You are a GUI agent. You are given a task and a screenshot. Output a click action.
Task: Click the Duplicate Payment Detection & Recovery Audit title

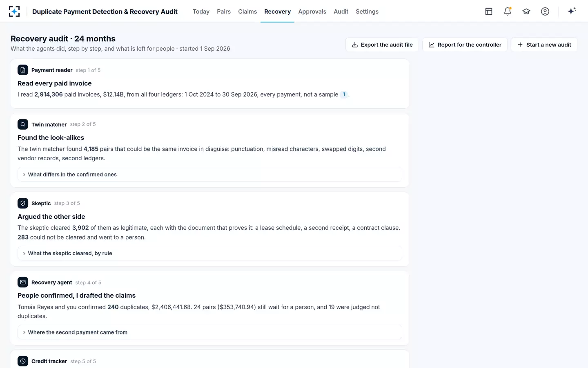[105, 11]
